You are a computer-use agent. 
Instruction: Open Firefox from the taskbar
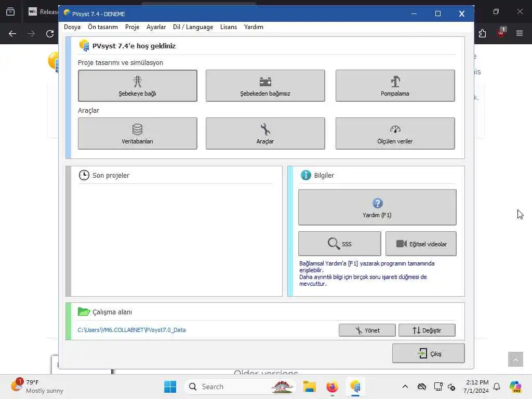click(332, 387)
